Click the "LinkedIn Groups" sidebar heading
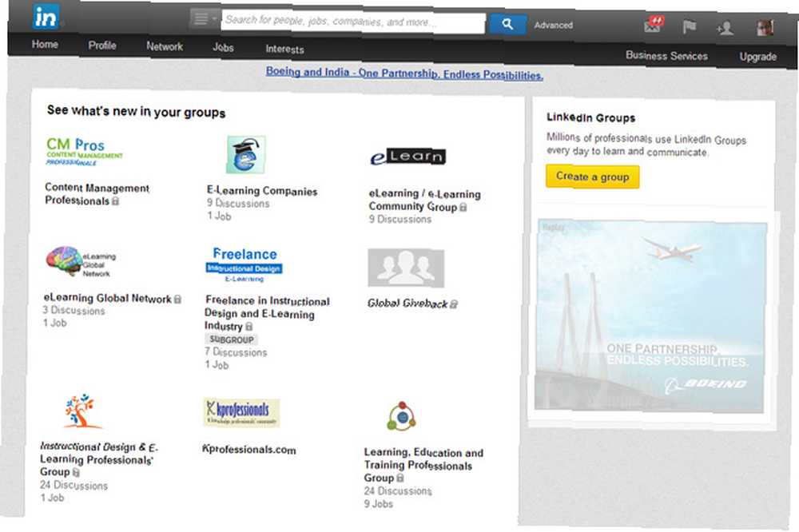Image resolution: width=799 pixels, height=532 pixels. pyautogui.click(x=591, y=117)
